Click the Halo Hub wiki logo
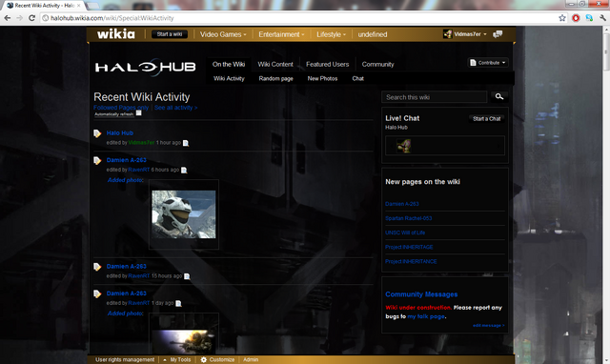The height and width of the screenshot is (364, 610). click(x=146, y=68)
